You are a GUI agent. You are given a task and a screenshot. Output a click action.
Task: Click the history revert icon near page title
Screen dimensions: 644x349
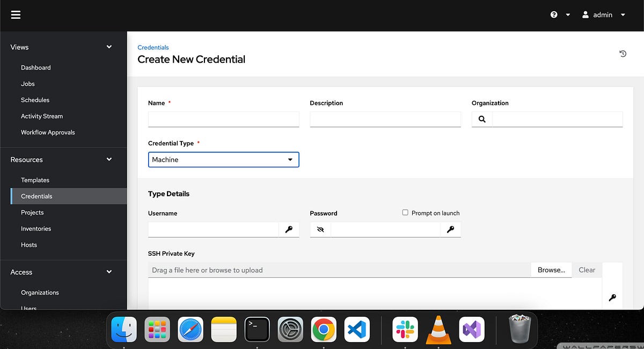tap(622, 54)
